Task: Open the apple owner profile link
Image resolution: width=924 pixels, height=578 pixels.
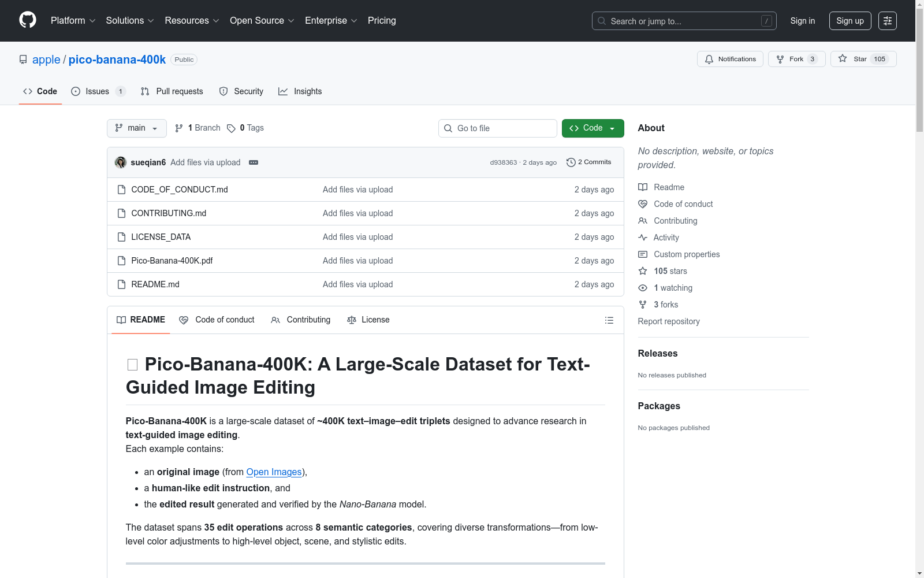Action: tap(46, 60)
